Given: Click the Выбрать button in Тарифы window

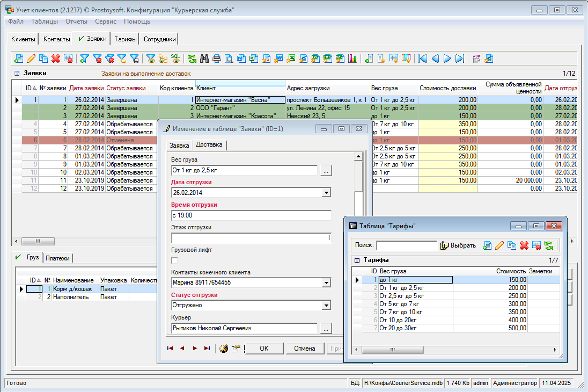Looking at the screenshot, I should pos(458,245).
